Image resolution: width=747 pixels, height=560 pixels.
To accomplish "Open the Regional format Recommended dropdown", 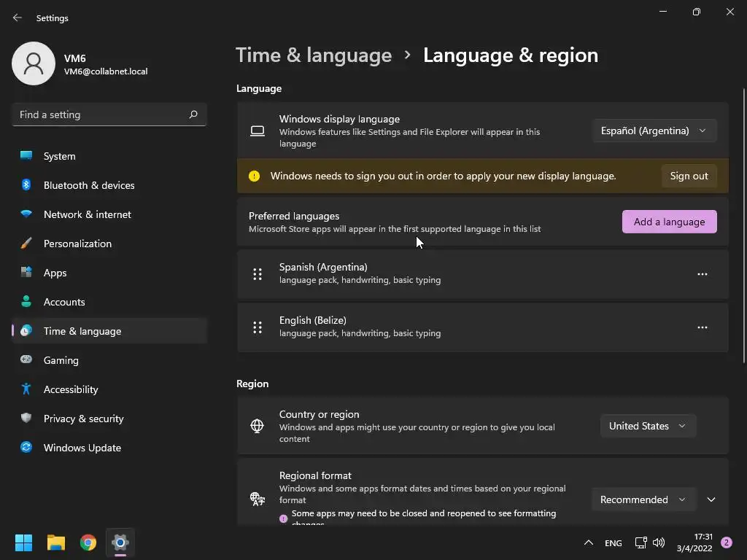I will click(x=643, y=499).
